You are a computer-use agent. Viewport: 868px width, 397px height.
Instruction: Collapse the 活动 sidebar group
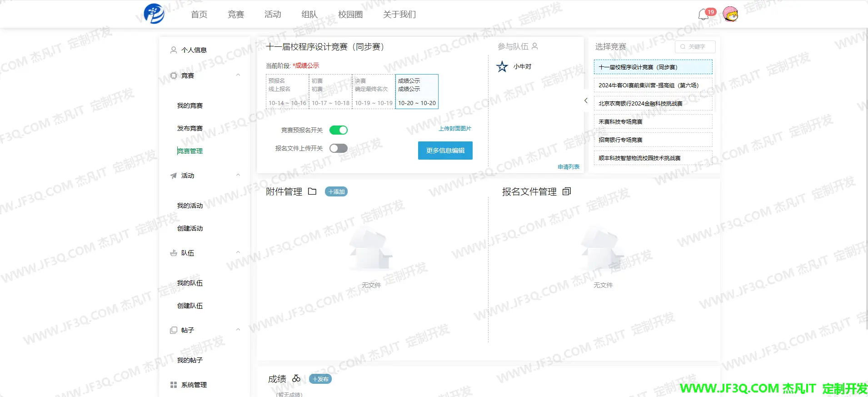coord(238,176)
